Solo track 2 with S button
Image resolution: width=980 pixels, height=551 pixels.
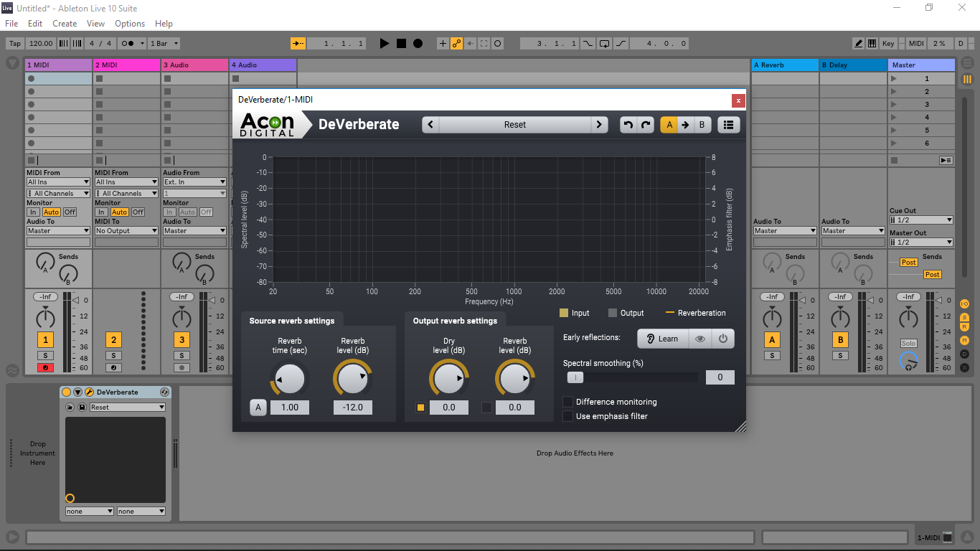(113, 356)
